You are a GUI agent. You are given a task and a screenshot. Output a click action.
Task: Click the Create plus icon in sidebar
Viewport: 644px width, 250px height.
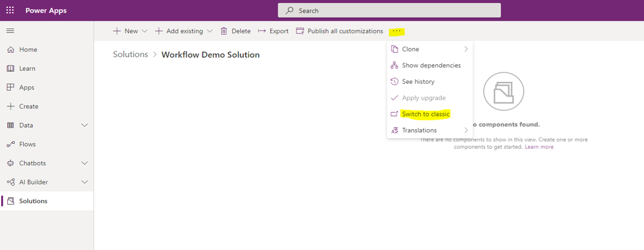[11, 106]
